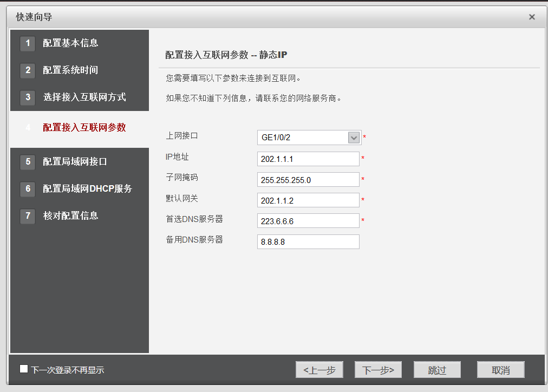The height and width of the screenshot is (392, 548).
Task: Click the 默认网关 field 202.1.1.2
Action: (308, 200)
